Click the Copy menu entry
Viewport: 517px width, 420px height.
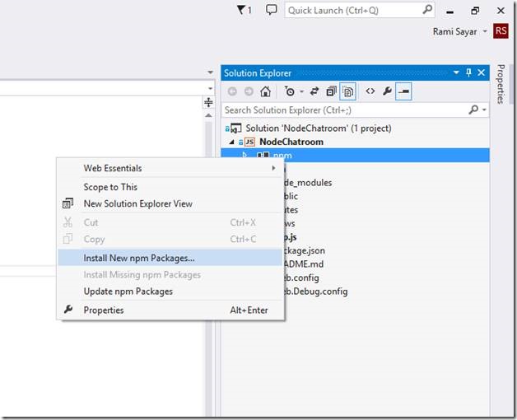170,239
